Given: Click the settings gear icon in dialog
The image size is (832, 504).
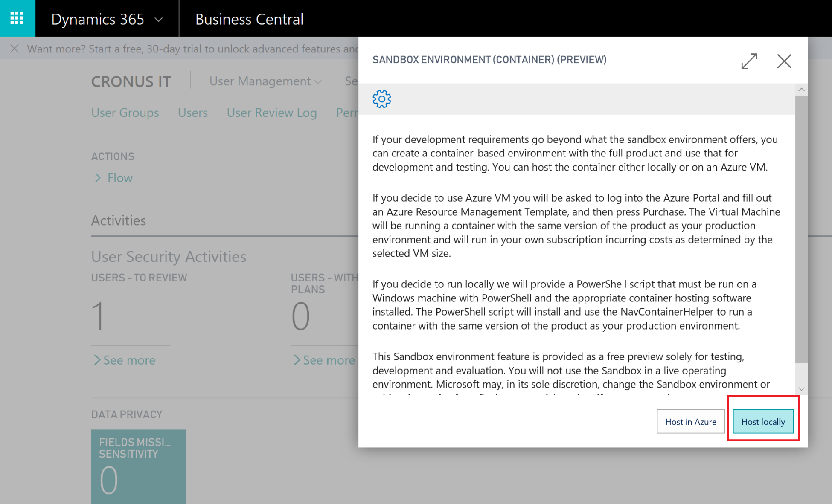Looking at the screenshot, I should click(382, 99).
